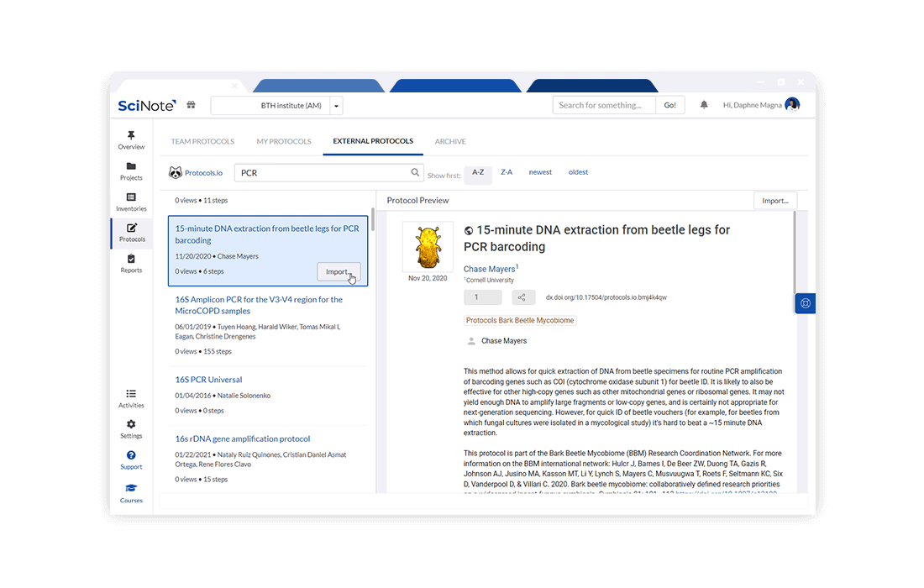Click the notification bell icon
This screenshot has height=588, width=924.
point(704,105)
